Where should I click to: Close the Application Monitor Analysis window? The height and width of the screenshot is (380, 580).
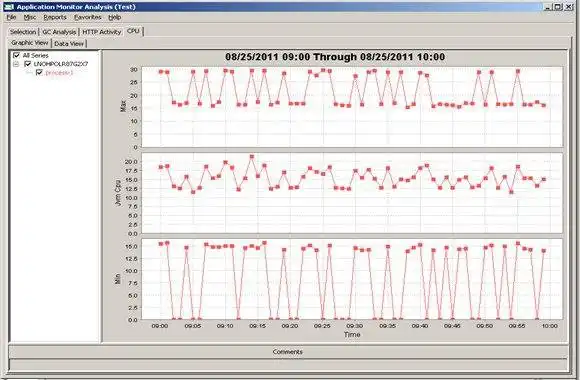tap(569, 7)
